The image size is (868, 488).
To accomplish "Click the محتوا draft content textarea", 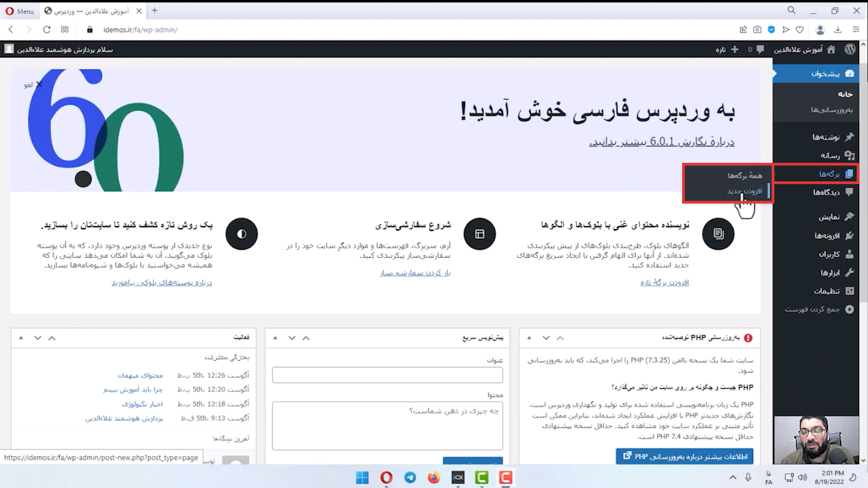I will click(x=387, y=426).
